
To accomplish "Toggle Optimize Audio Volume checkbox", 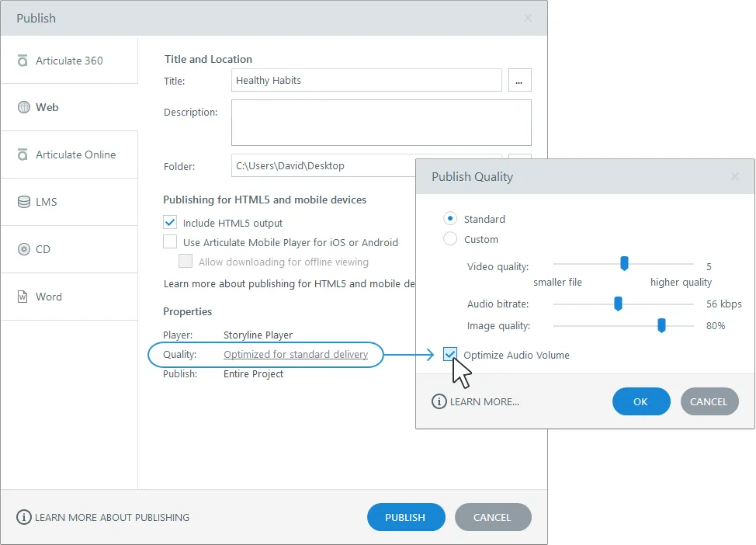I will click(450, 355).
